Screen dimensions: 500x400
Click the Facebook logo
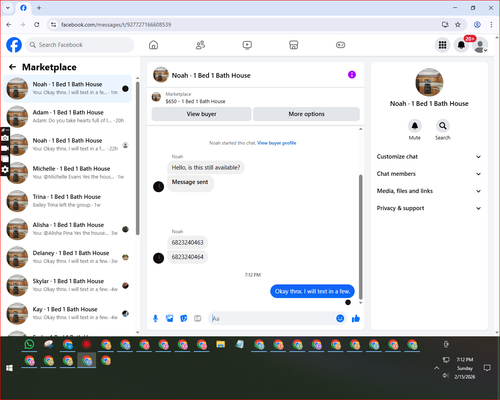(14, 45)
